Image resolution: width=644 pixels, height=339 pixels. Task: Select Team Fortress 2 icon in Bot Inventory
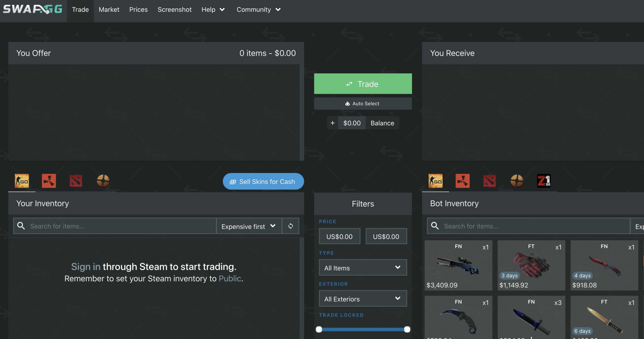click(516, 181)
